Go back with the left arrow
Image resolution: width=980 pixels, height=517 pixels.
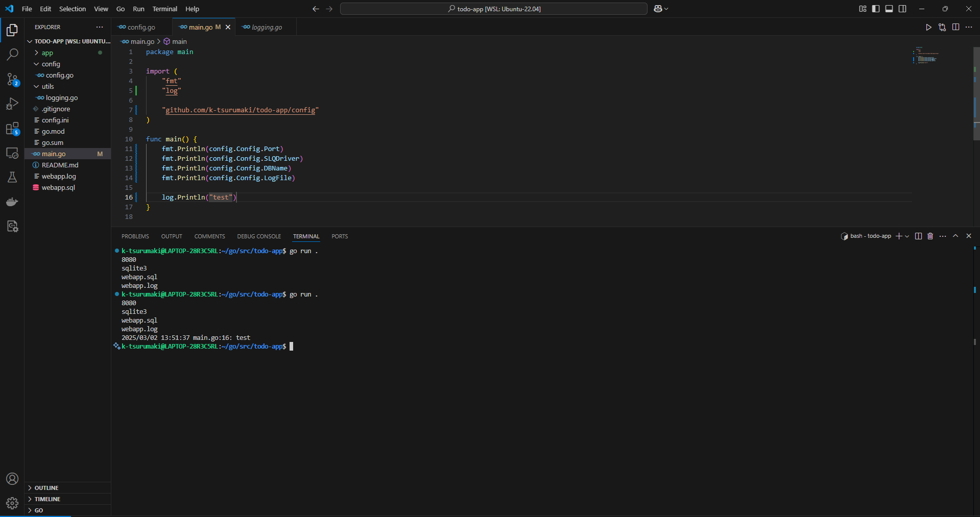click(316, 9)
